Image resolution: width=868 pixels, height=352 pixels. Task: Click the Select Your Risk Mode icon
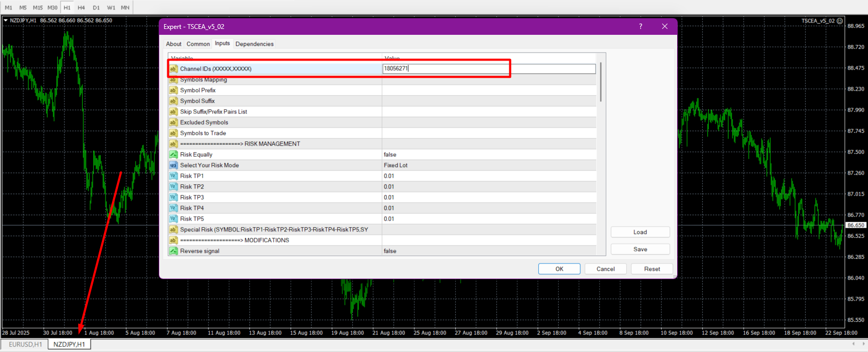pos(173,165)
